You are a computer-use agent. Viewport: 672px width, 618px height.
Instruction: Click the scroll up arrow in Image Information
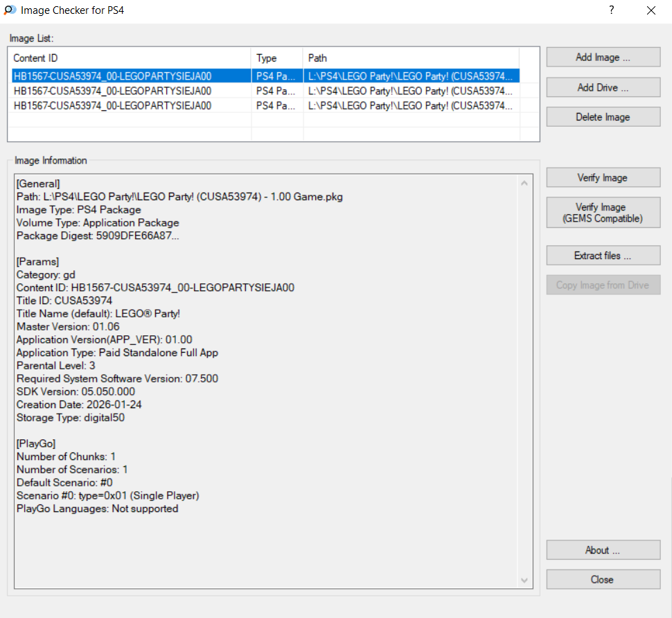point(524,184)
